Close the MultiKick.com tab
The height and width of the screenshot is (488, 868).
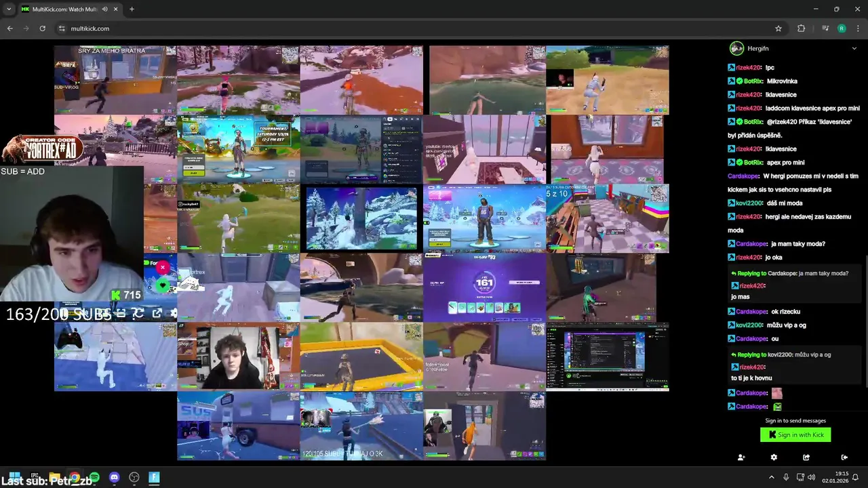point(115,9)
